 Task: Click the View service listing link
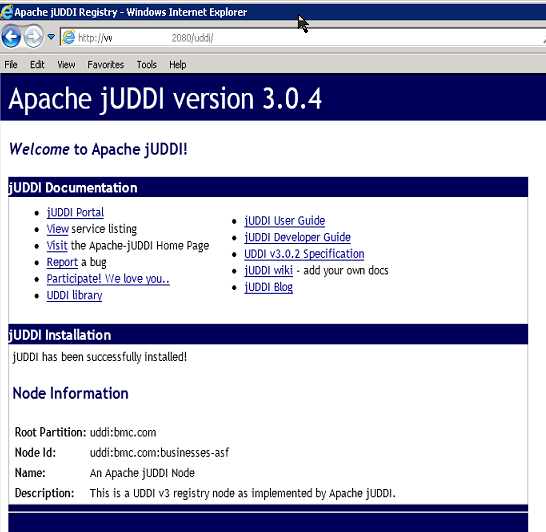[x=57, y=229]
